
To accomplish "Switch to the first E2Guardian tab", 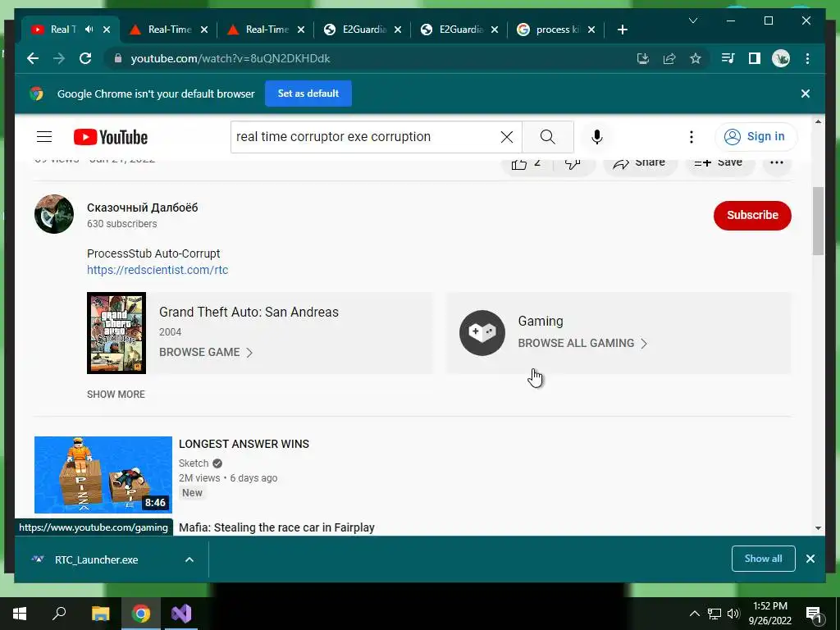I will 364,30.
